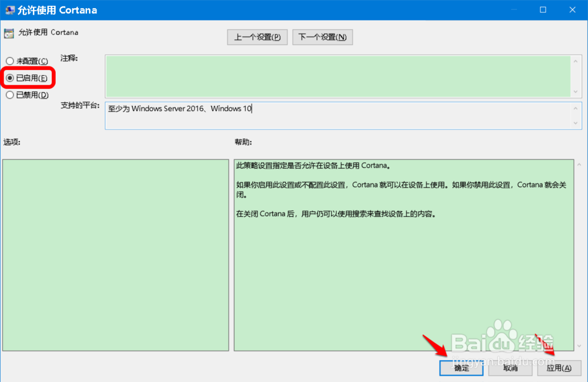Click comment box scroll up arrow

click(576, 61)
